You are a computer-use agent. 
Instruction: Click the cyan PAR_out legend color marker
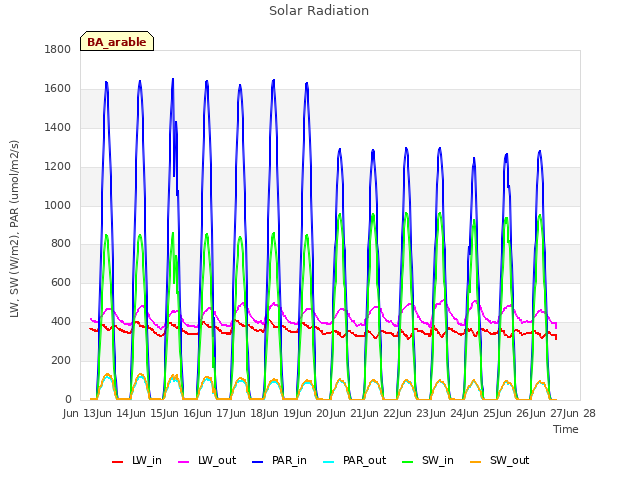[x=329, y=462]
